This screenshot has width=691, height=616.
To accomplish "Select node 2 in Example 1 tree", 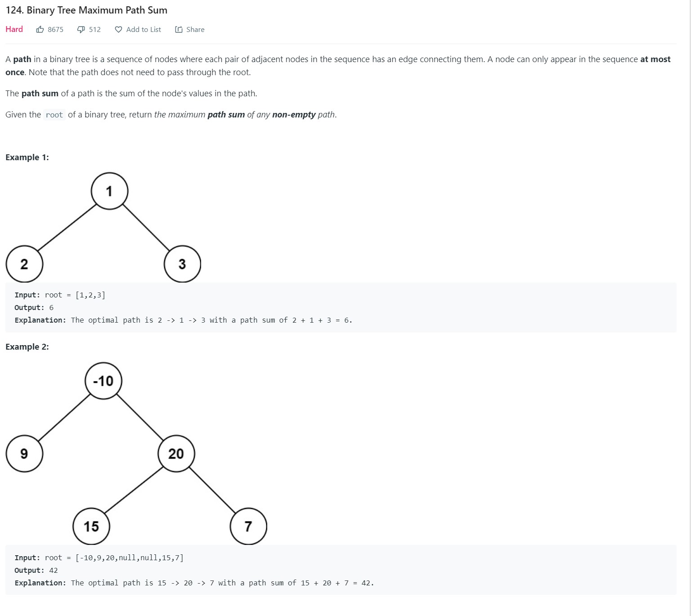I will coord(24,264).
